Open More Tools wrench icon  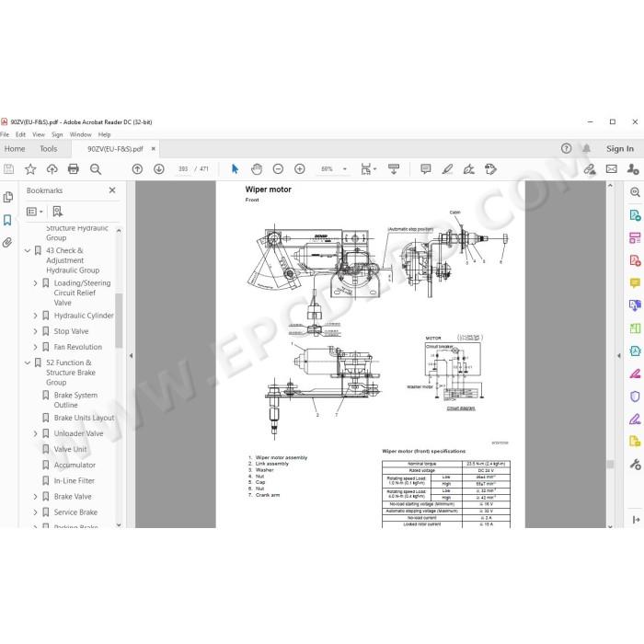[635, 464]
